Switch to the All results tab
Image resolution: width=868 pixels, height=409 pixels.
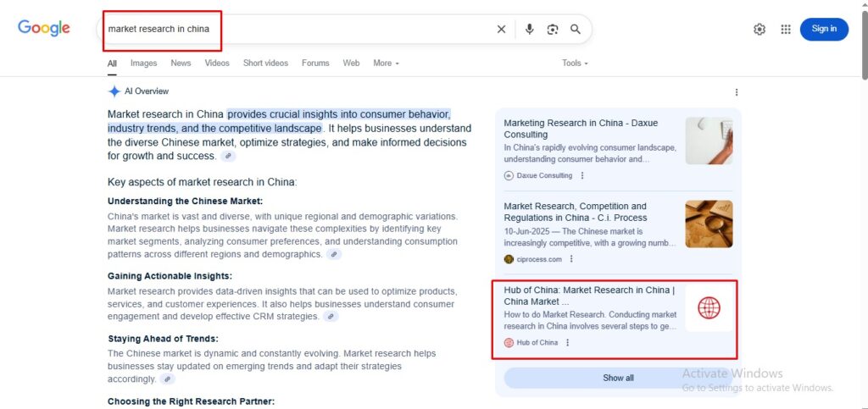112,63
